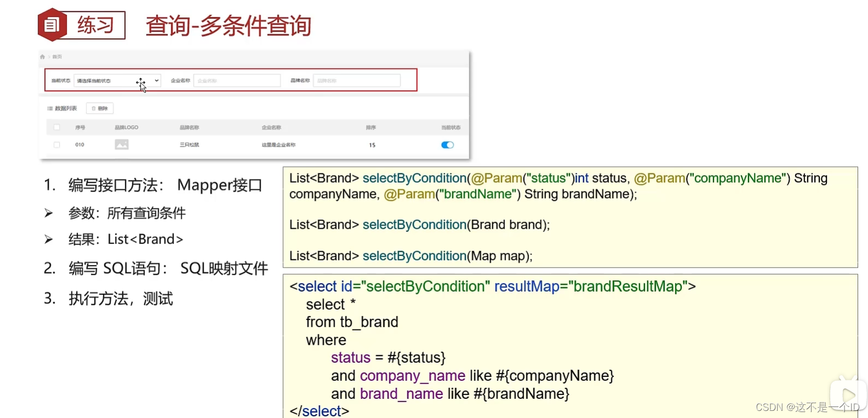Screen dimensions: 868x418
Task: Click the 这里是企业名称 cell
Action: pos(278,145)
